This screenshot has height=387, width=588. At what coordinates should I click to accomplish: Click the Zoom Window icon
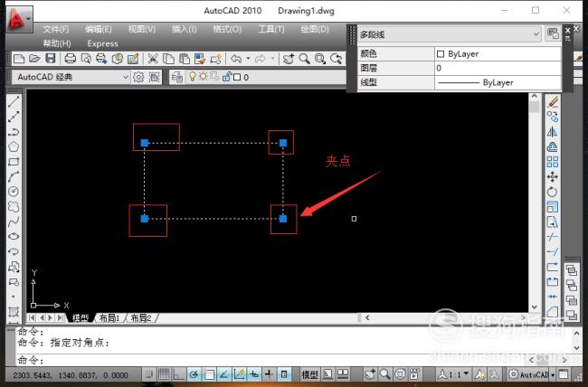tap(320, 59)
